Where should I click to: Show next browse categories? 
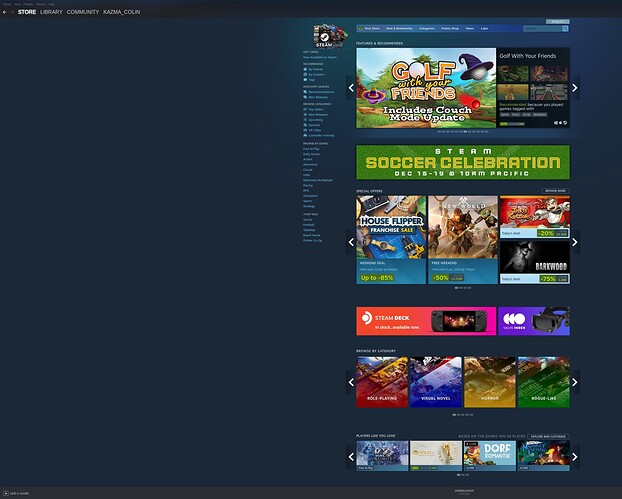point(575,382)
